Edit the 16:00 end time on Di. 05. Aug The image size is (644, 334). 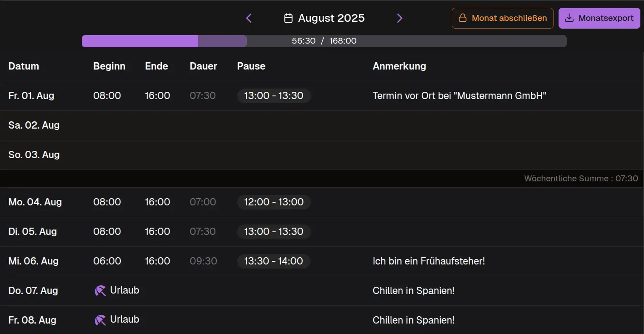[157, 232]
